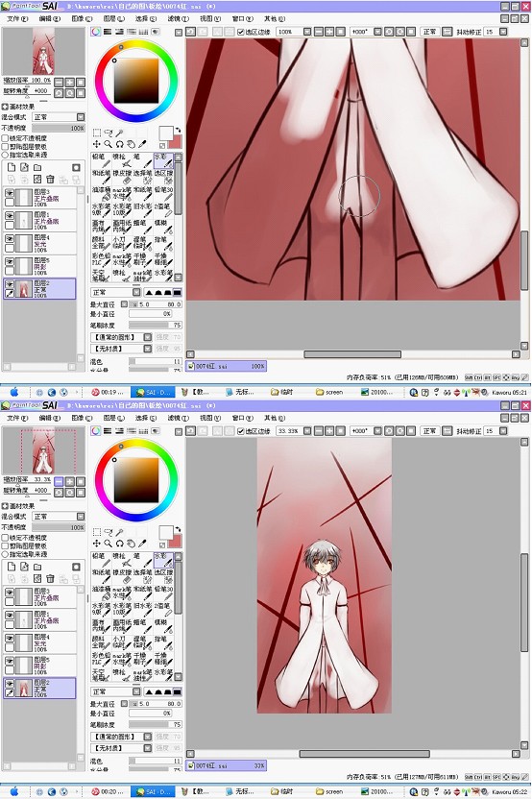Click navigator thumbnail preview in lower window
The height and width of the screenshot is (799, 532).
(43, 451)
